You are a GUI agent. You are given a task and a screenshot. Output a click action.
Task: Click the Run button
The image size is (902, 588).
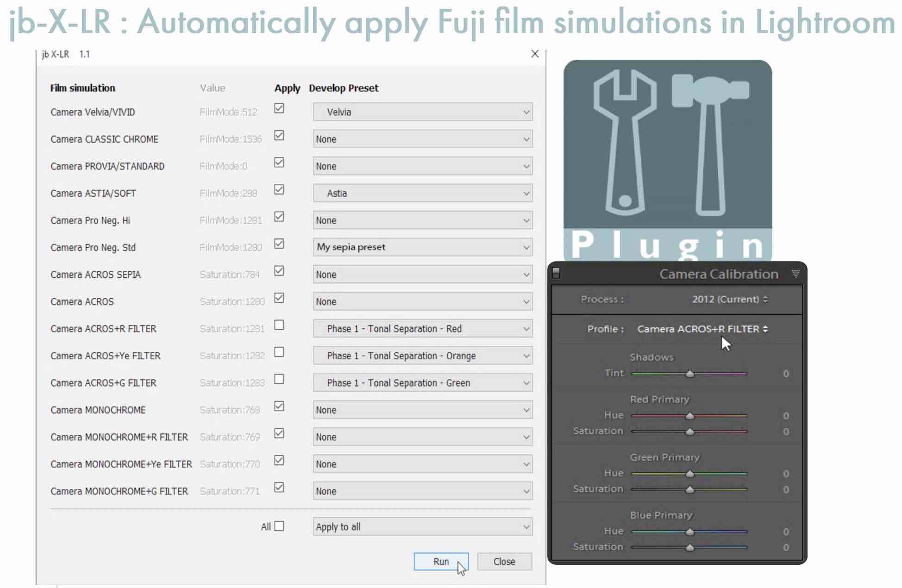point(440,561)
